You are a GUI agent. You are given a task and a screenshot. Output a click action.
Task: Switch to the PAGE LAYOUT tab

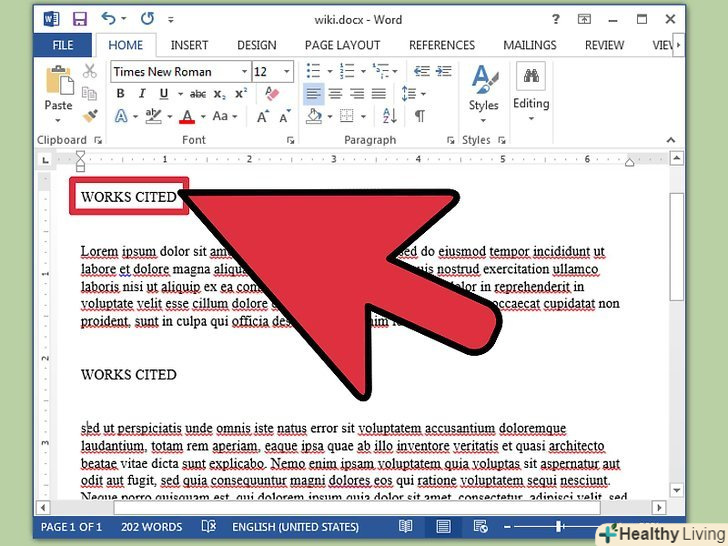pyautogui.click(x=342, y=45)
